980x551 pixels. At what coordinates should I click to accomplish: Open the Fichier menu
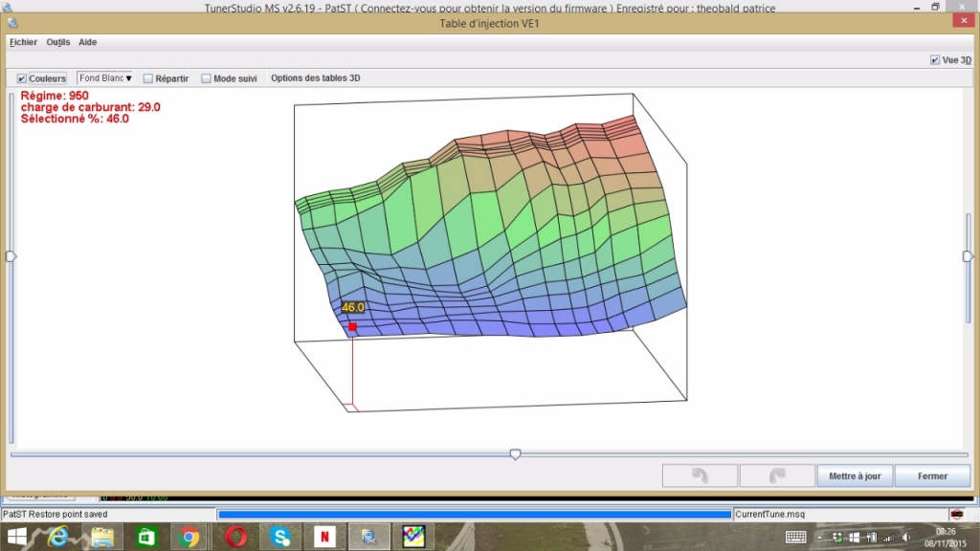pos(23,42)
